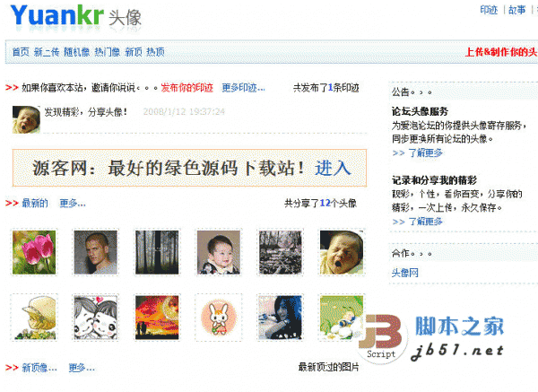Select the dark forest trees avatar
The width and height of the screenshot is (538, 392).
(x=157, y=252)
